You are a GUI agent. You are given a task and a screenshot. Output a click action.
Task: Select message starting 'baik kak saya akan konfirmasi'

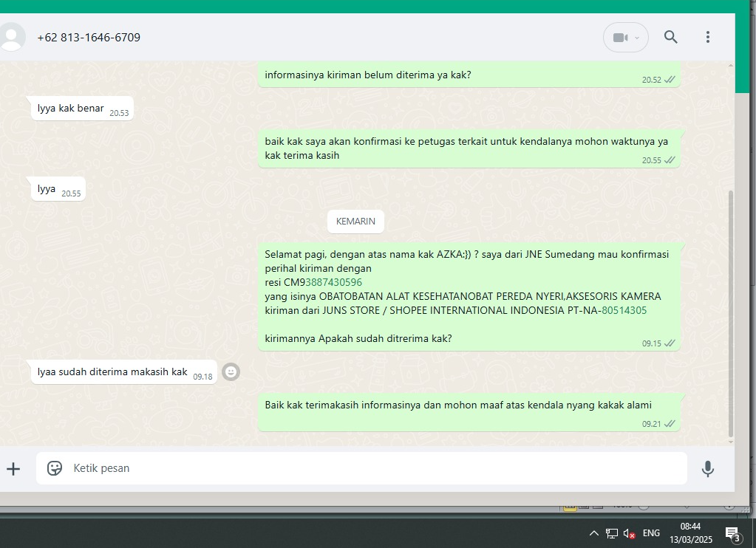[x=469, y=148]
